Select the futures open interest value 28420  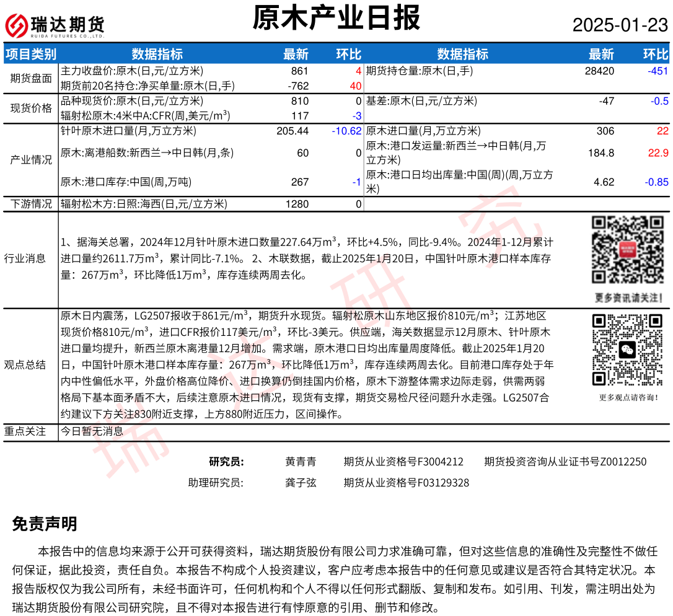pos(599,71)
